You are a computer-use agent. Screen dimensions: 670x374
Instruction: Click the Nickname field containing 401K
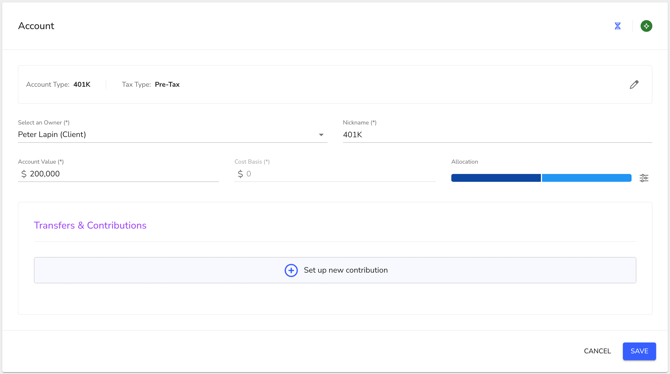tap(497, 135)
